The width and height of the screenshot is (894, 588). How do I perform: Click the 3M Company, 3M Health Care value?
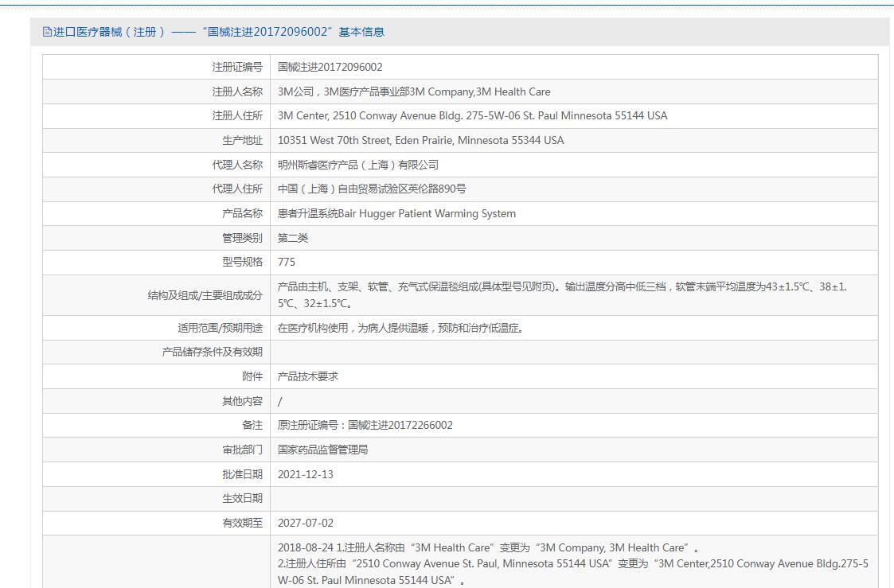pos(413,92)
